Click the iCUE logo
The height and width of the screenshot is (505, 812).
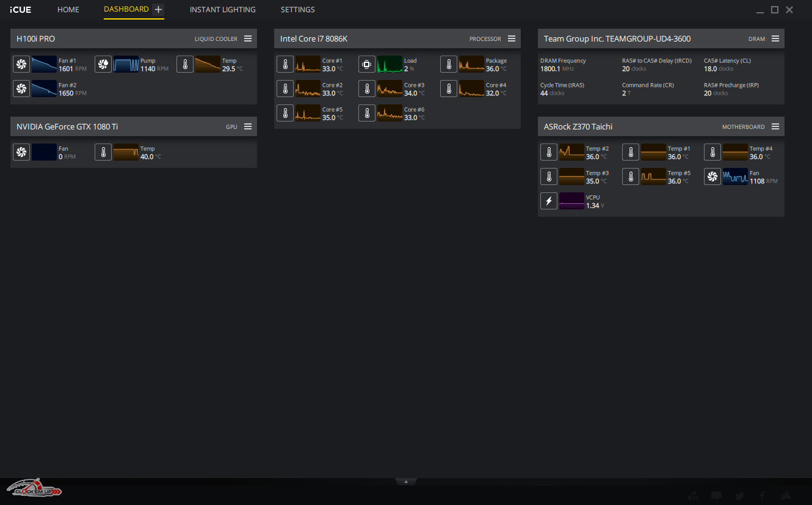tap(20, 10)
